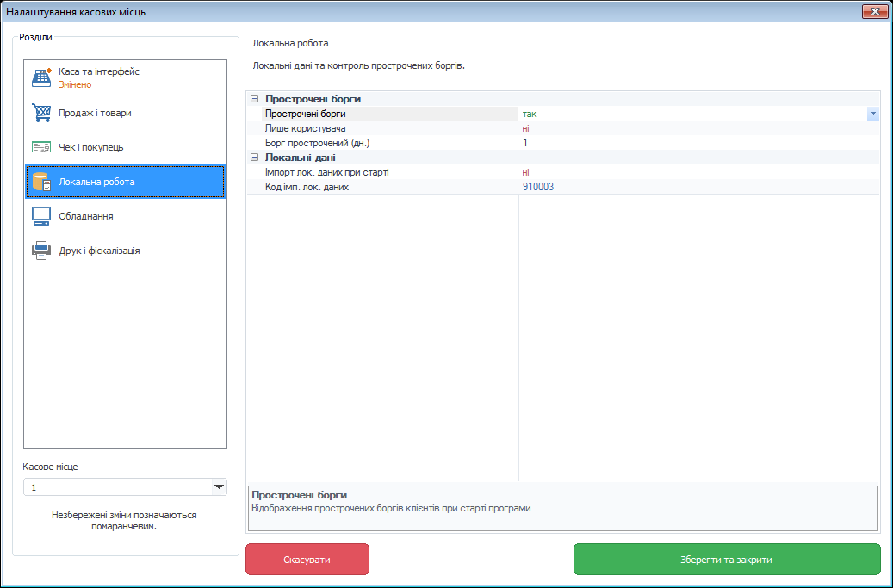Click the database icon for Локальна робота

click(41, 182)
